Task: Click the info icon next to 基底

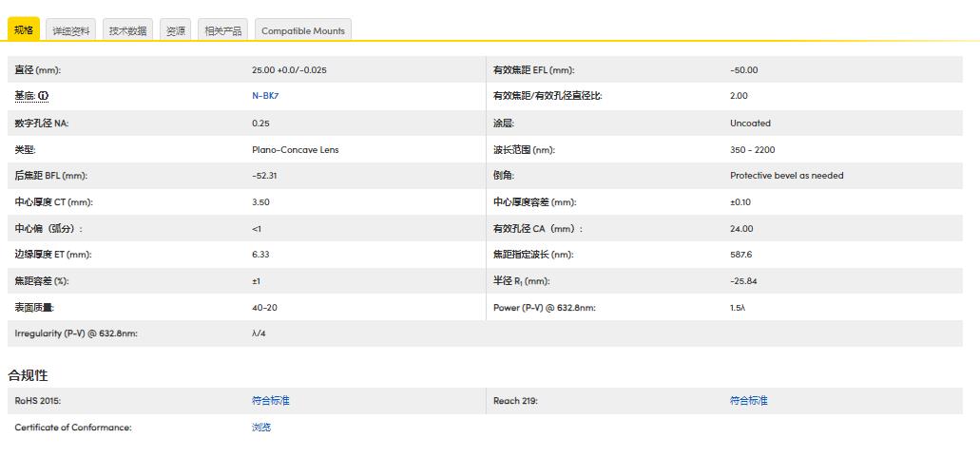Action: 44,96
